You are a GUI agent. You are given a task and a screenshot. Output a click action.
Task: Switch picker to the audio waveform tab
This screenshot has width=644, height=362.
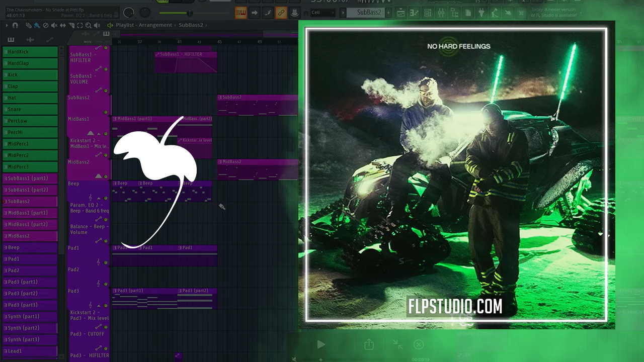pos(30,40)
